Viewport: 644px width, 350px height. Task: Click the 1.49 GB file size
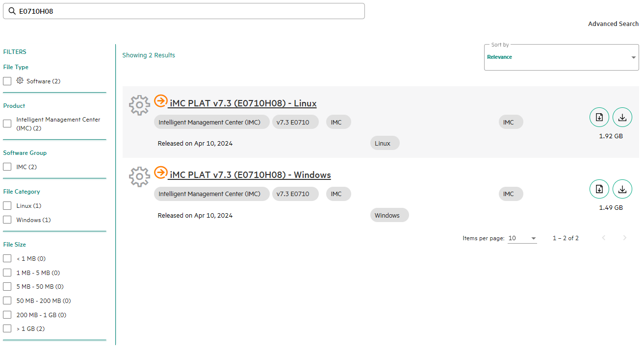pos(611,207)
